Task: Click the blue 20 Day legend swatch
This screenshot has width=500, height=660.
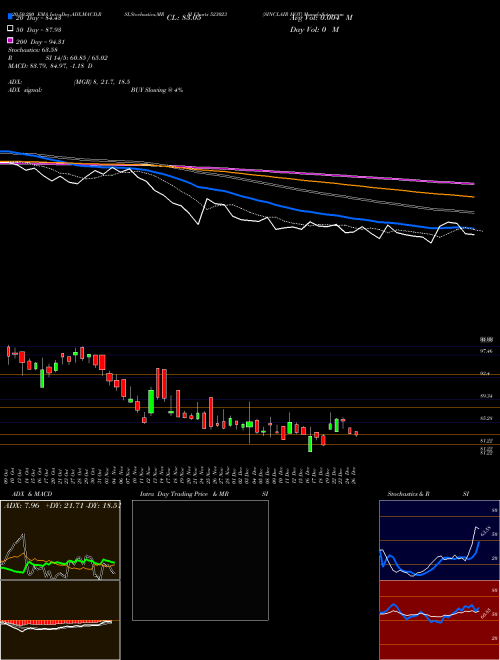Action: pos(10,16)
